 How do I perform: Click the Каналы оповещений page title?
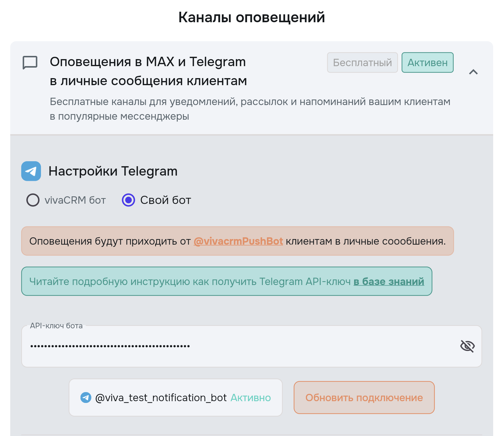click(x=252, y=17)
